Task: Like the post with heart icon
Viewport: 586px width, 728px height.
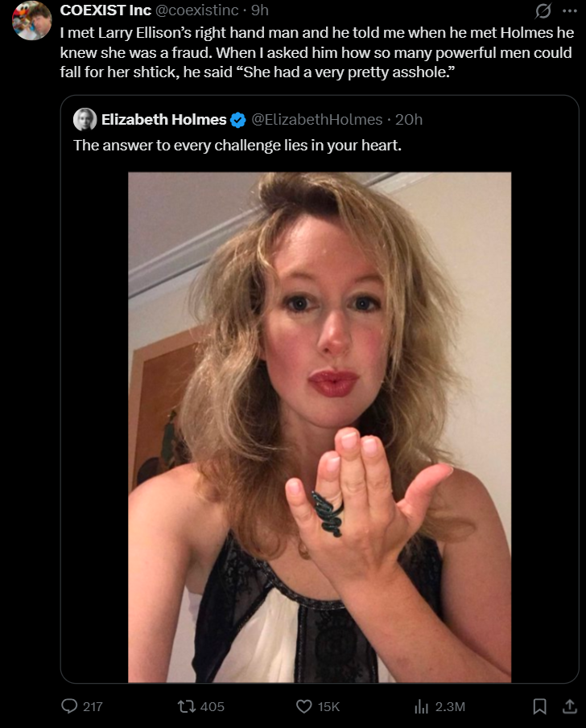Action: point(304,706)
